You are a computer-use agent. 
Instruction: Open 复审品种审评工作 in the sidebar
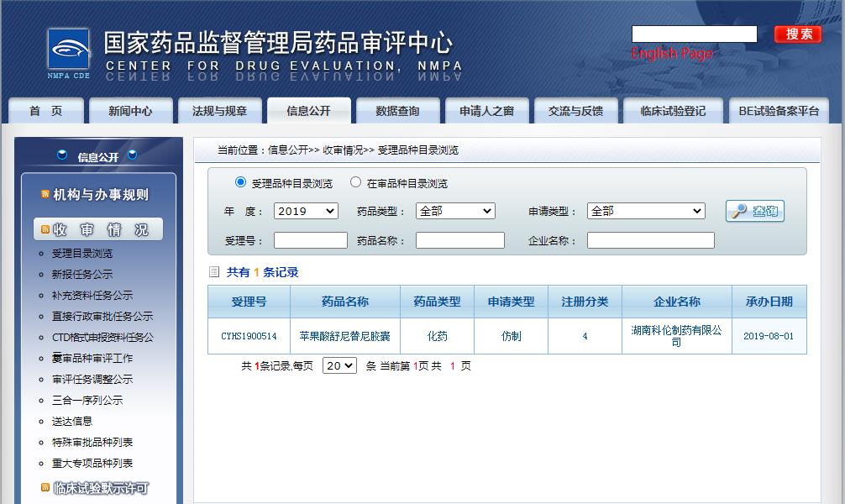92,359
